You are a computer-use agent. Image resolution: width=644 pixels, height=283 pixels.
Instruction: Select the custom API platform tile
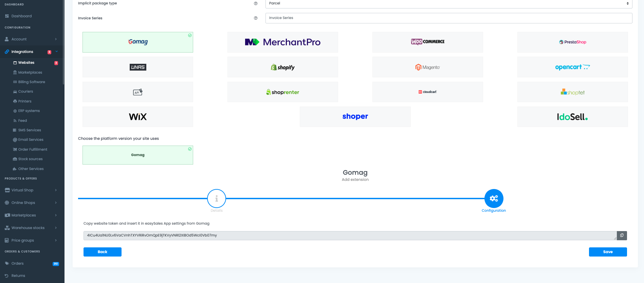tap(138, 92)
